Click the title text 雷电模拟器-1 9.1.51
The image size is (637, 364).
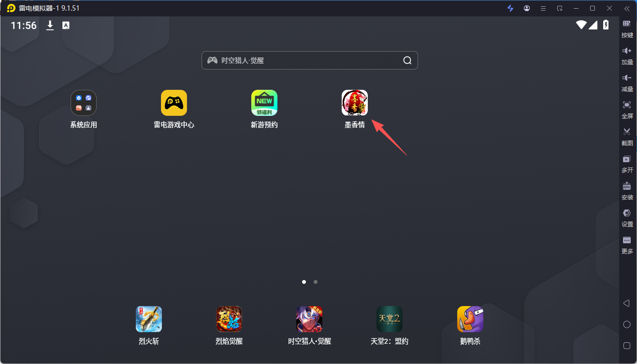pos(49,8)
